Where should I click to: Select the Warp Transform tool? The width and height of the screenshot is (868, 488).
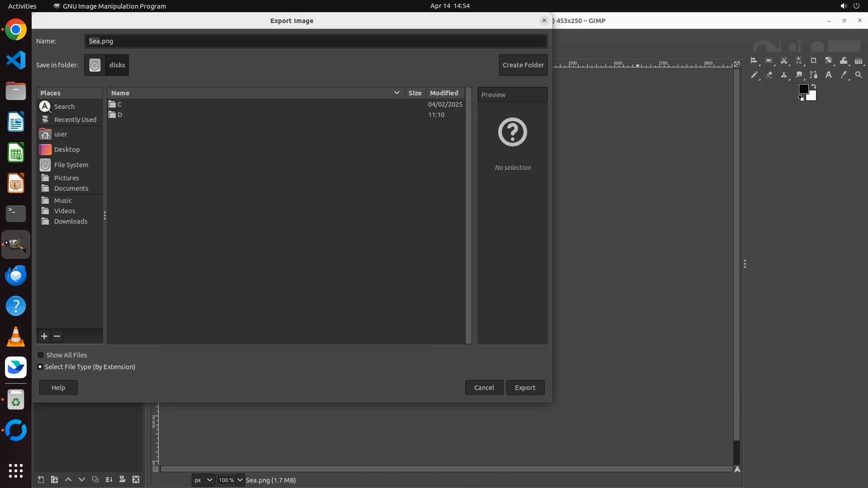pos(844,61)
